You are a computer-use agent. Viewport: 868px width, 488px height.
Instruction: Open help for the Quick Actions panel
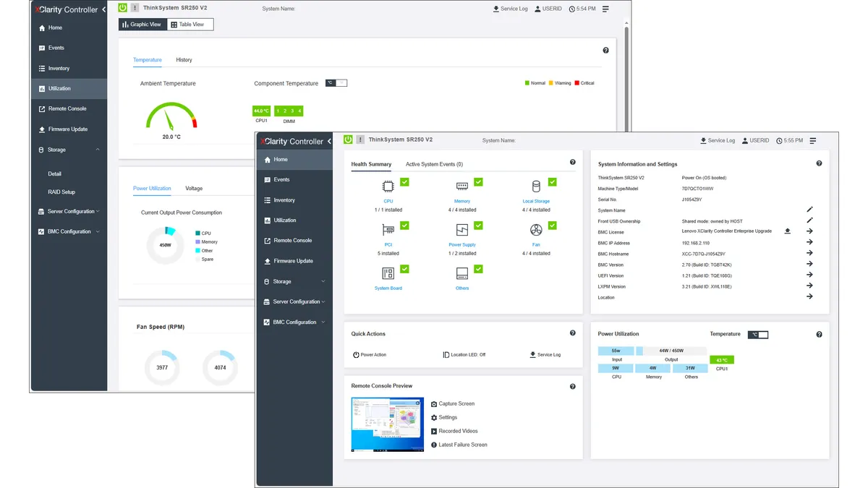pyautogui.click(x=573, y=333)
